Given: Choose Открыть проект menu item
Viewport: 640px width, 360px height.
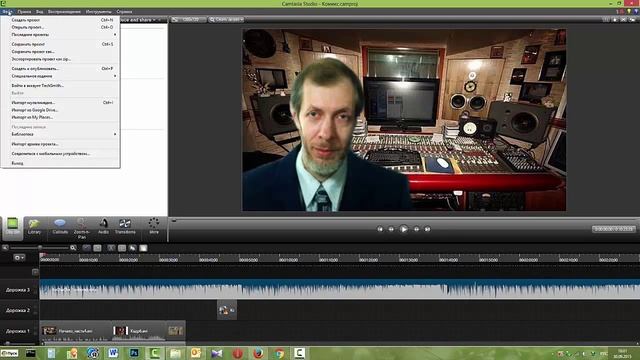Looking at the screenshot, I should pyautogui.click(x=61, y=27).
